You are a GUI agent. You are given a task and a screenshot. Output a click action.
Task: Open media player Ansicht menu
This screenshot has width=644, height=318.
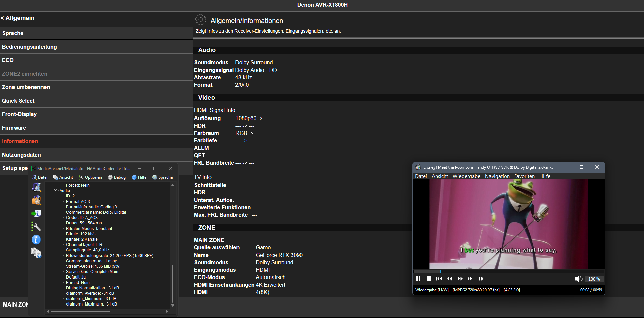click(x=440, y=176)
